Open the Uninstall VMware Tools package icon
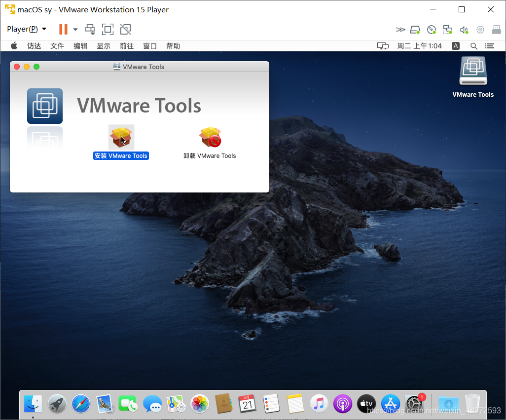506x420 pixels. coord(210,138)
